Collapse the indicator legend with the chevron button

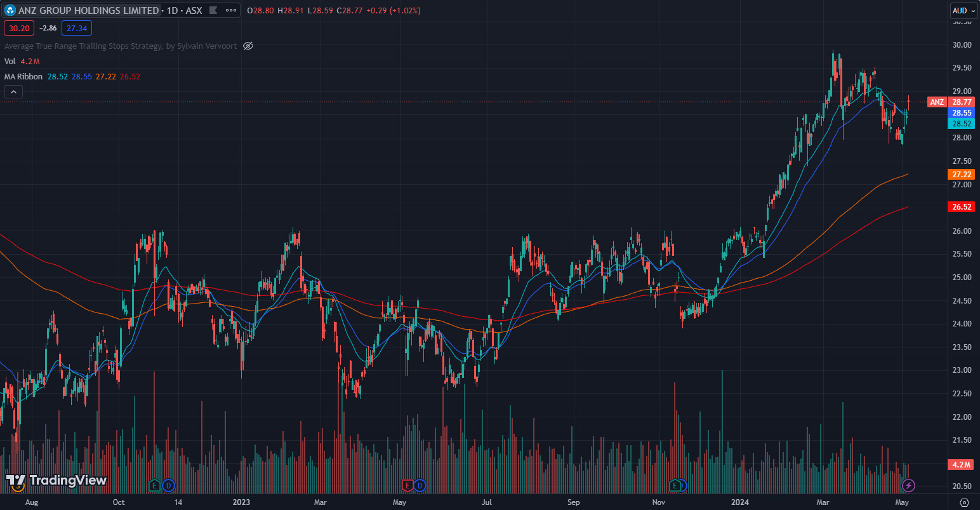tap(13, 91)
